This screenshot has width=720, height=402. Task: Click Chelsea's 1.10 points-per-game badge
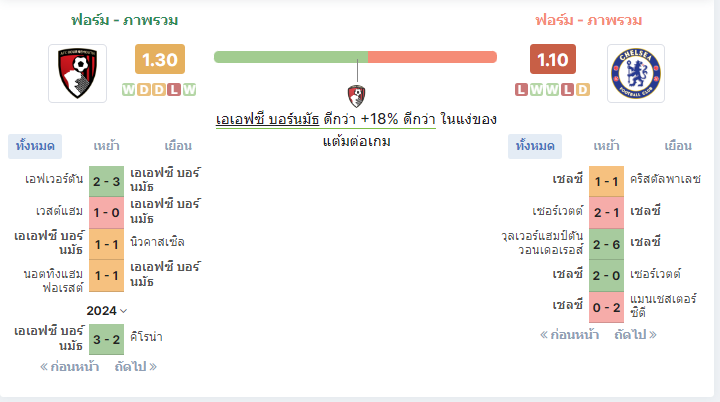[553, 59]
